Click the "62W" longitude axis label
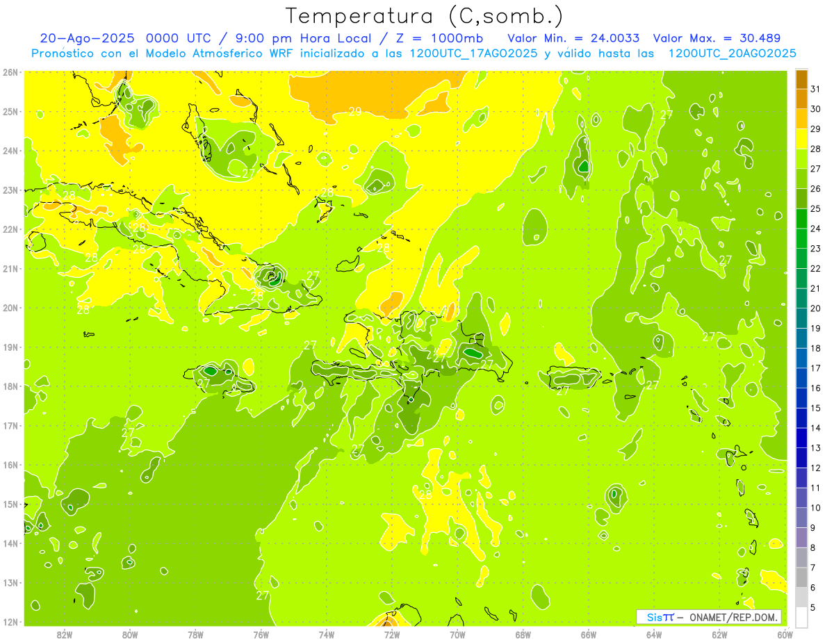Screen dimensions: 834x644 tap(720, 634)
